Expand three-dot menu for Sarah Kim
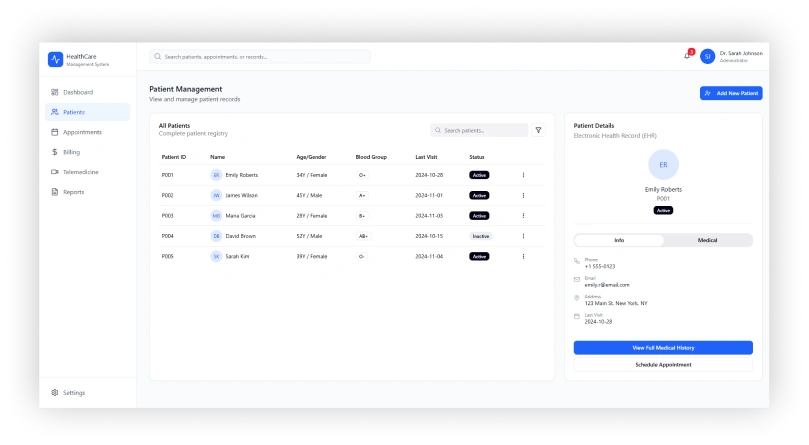This screenshot has width=809, height=445. tap(523, 256)
